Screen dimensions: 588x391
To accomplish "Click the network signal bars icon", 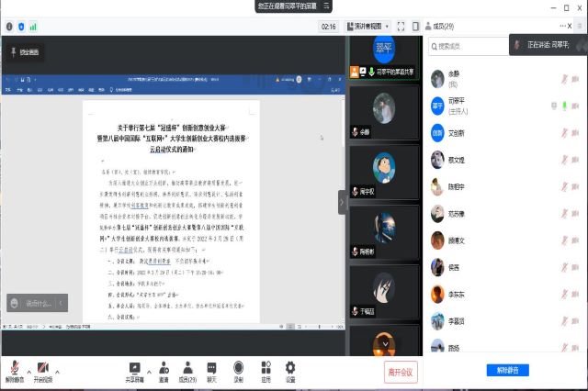I will pyautogui.click(x=35, y=27).
